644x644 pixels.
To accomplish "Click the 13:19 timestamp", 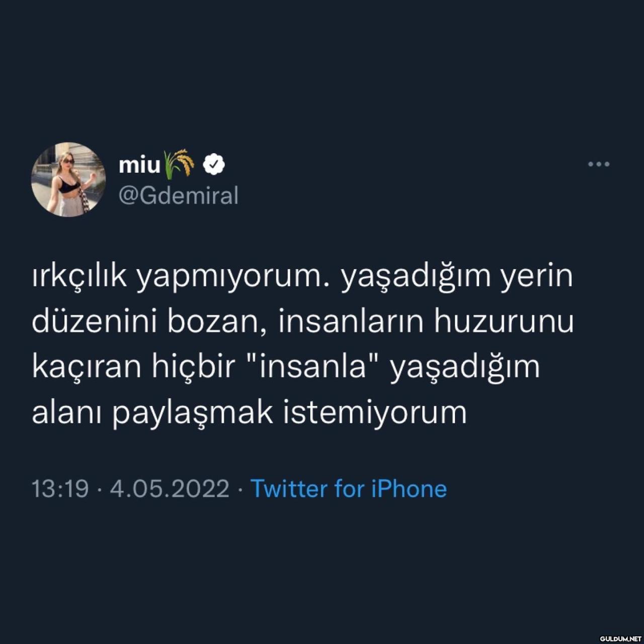I will [x=60, y=489].
